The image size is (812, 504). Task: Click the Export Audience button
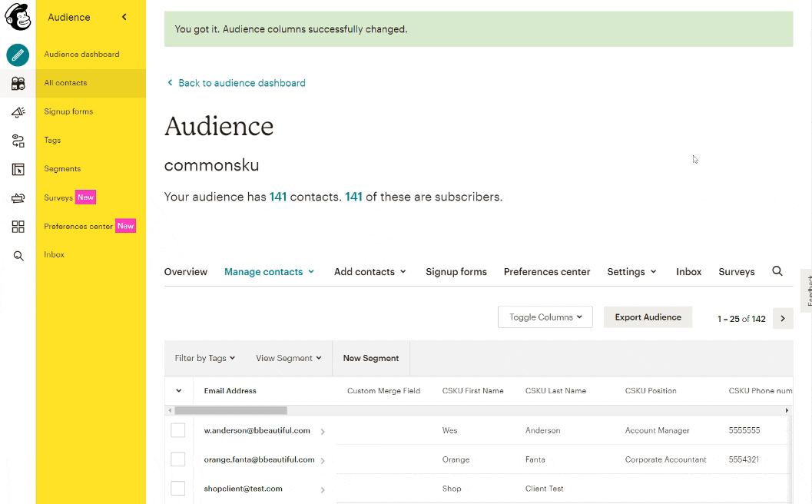[x=648, y=317]
